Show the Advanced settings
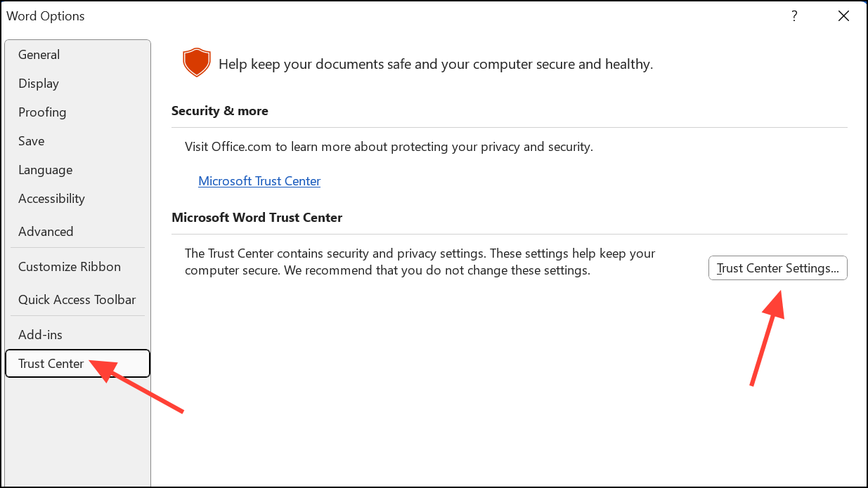Viewport: 868px width, 488px height. (x=46, y=232)
